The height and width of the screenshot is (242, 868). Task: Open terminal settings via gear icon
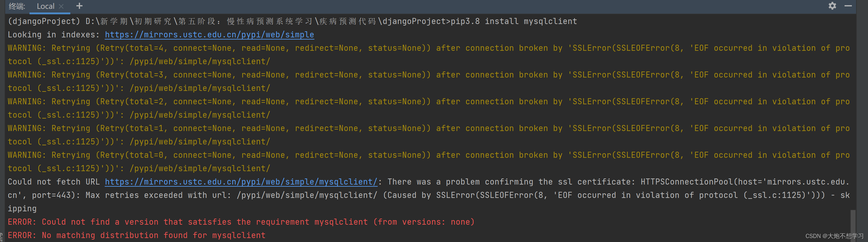click(832, 6)
